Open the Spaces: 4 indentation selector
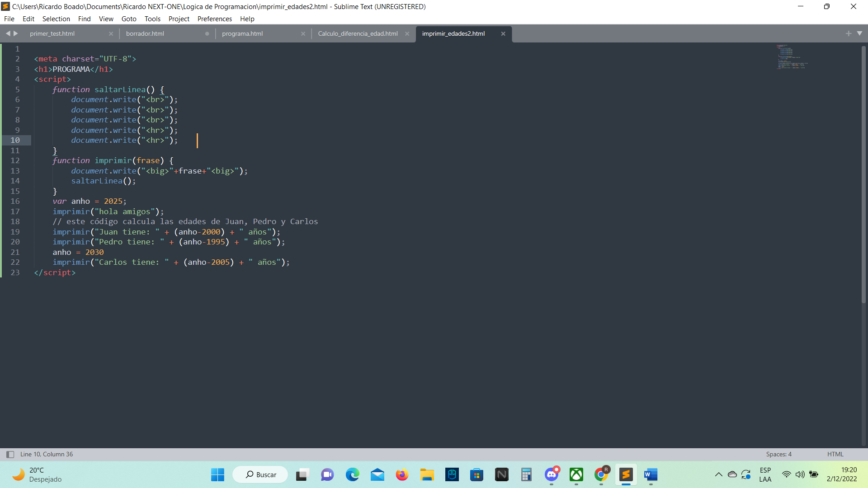868x488 pixels. click(778, 454)
